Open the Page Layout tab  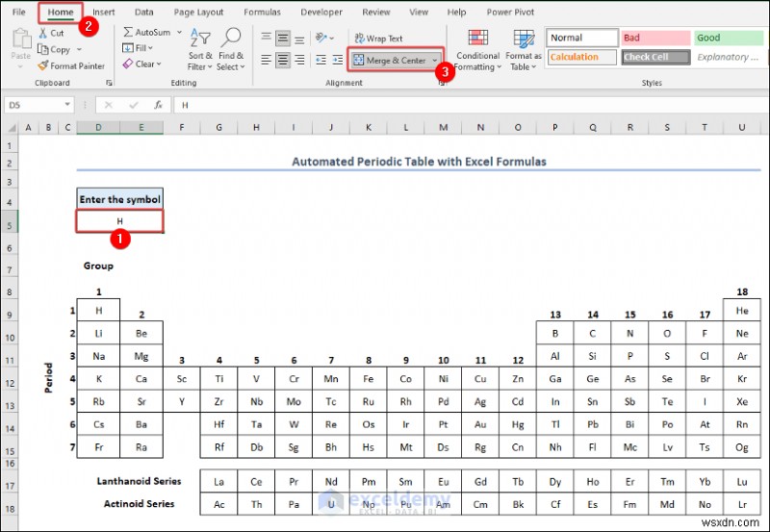point(198,13)
